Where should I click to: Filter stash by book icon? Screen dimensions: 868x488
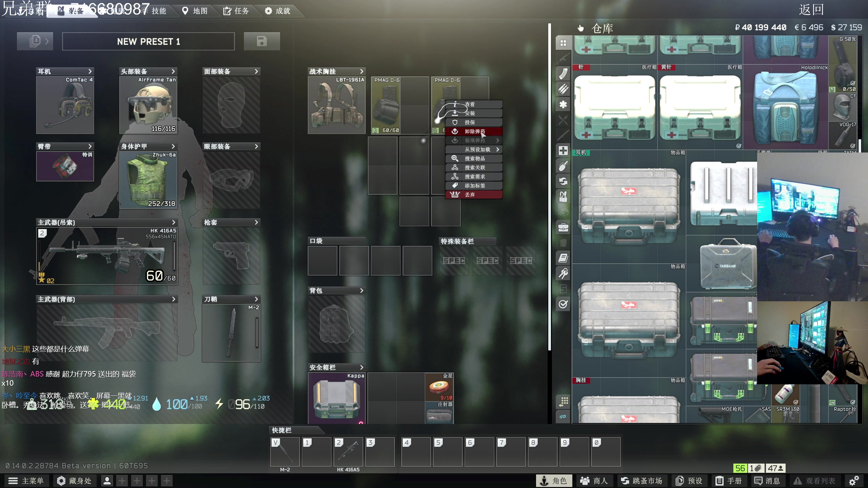coord(563,258)
